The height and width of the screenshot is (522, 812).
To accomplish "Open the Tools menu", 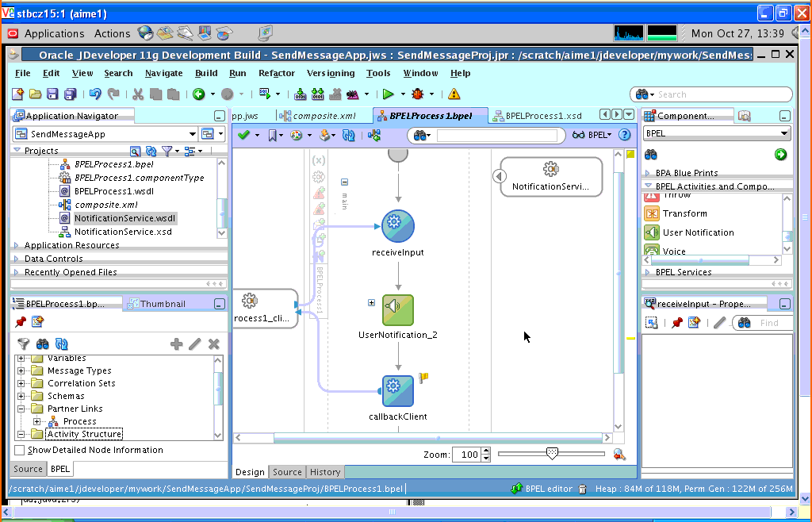I will point(378,74).
